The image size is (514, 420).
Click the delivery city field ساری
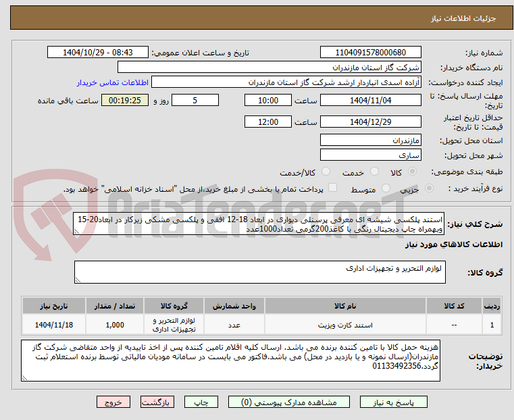(x=370, y=155)
